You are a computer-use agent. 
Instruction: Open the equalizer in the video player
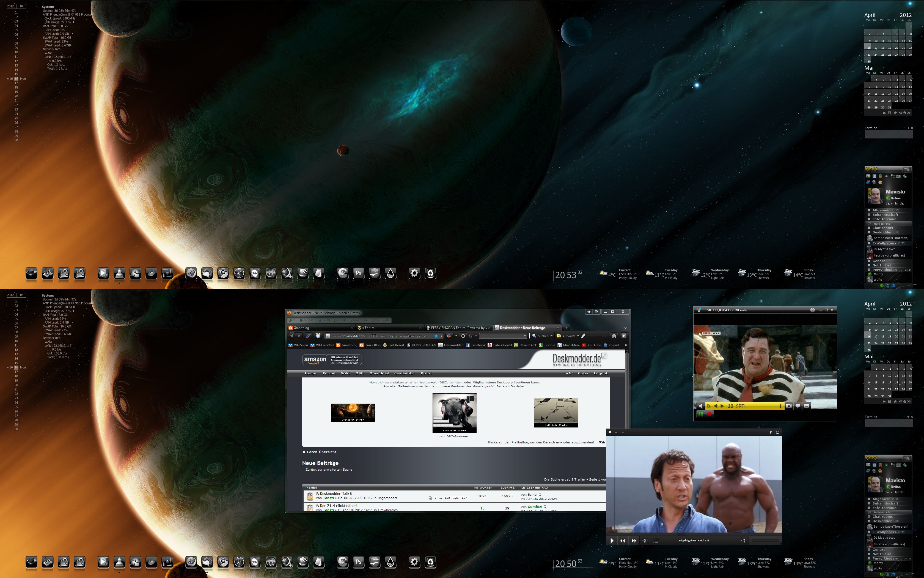645,541
